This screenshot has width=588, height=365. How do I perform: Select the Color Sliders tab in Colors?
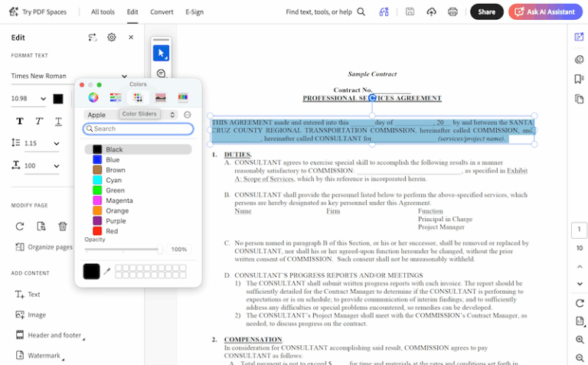tap(116, 97)
